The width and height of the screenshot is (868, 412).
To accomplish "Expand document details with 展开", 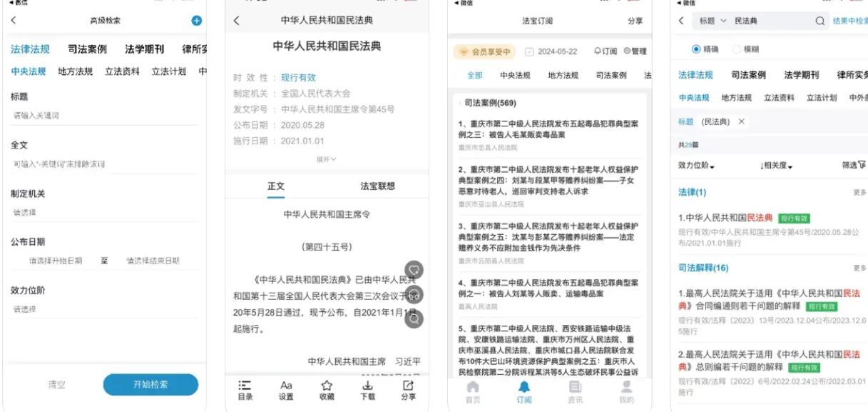I will point(327,159).
